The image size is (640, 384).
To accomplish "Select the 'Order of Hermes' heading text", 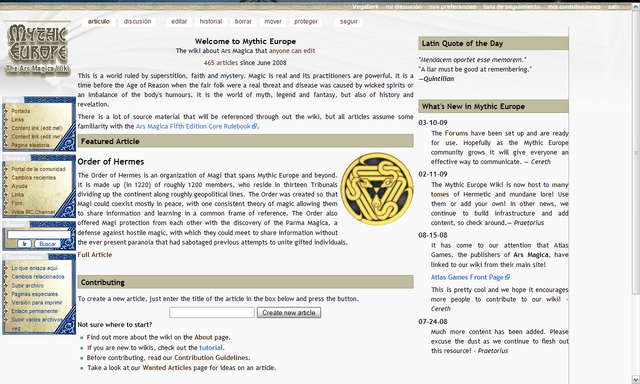I will coord(111,162).
